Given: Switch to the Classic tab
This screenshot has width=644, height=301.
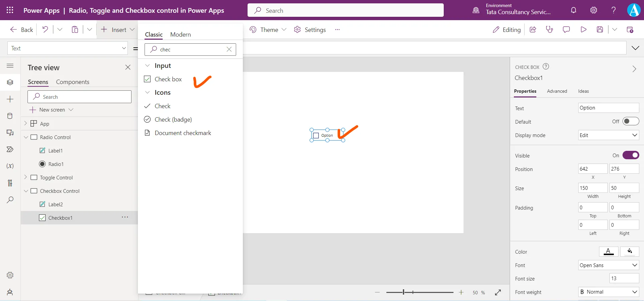Looking at the screenshot, I should click(154, 34).
